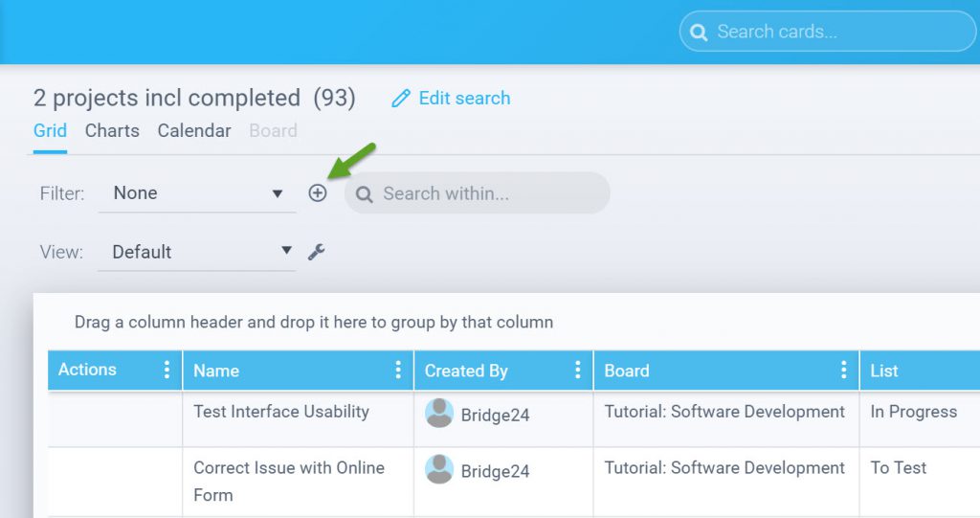The height and width of the screenshot is (518, 980).
Task: Focus the Search cards input field
Action: coord(830,32)
